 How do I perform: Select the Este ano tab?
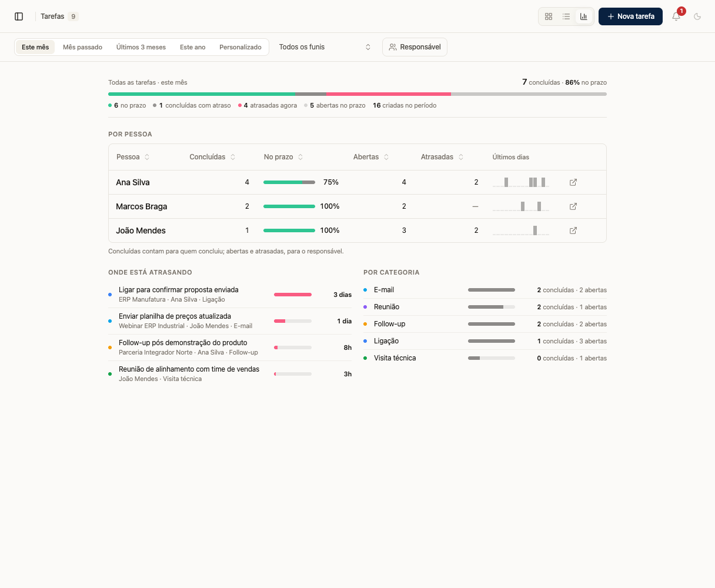pos(193,47)
